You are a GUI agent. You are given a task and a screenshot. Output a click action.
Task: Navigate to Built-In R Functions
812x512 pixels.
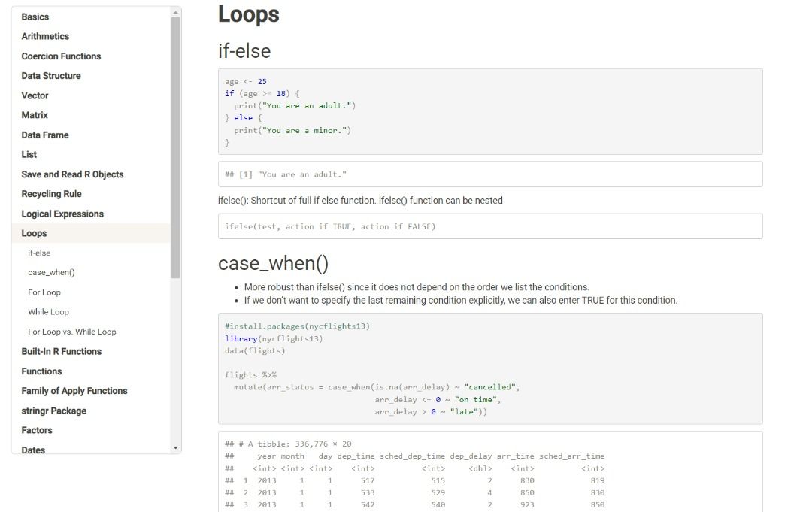pos(61,351)
